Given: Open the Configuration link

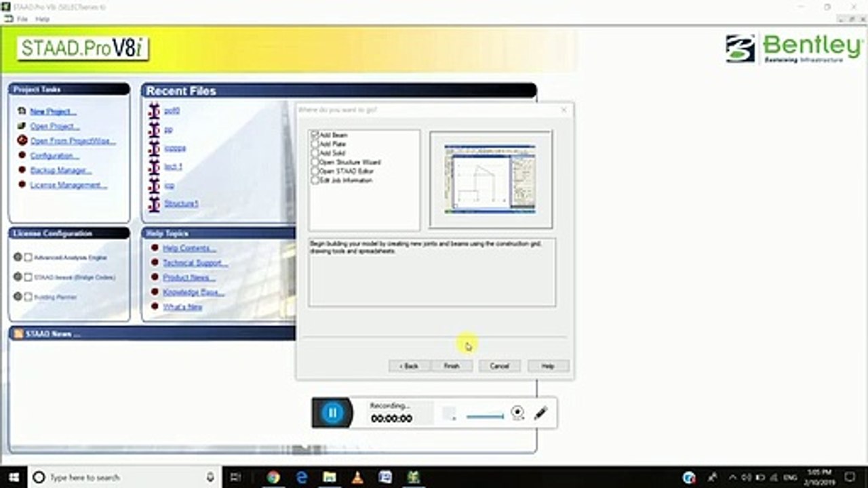Looking at the screenshot, I should coord(54,156).
